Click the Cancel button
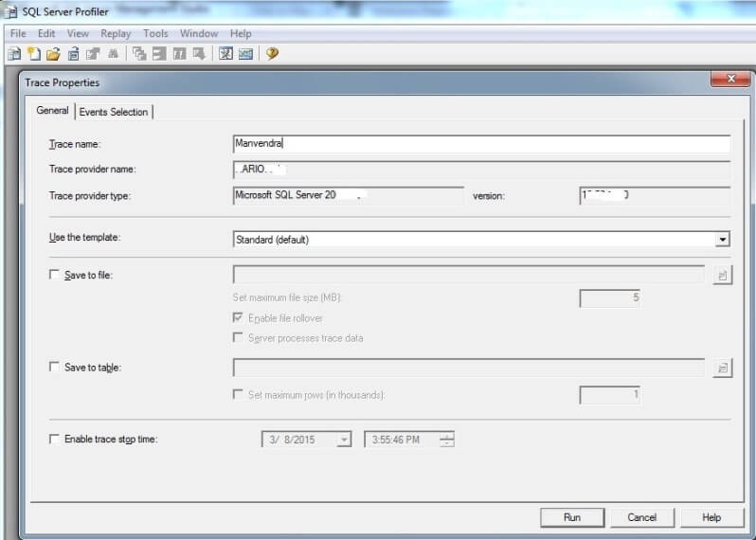Screen dimensions: 756x540 (641, 517)
